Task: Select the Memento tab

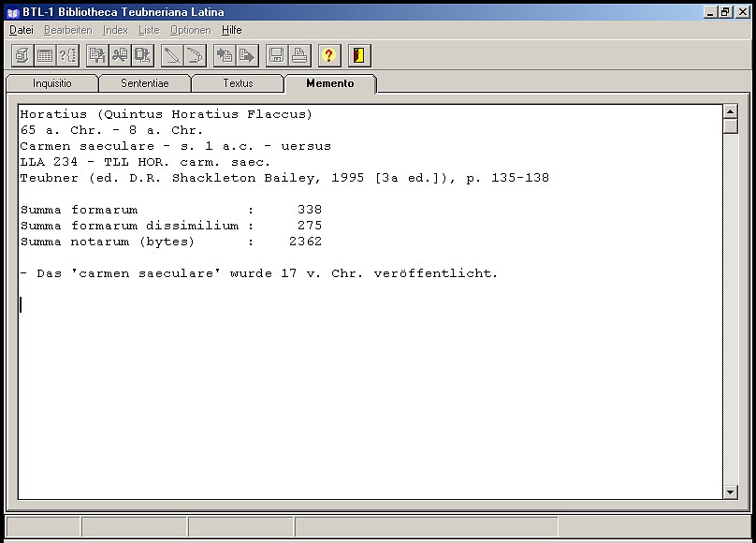Action: 330,83
